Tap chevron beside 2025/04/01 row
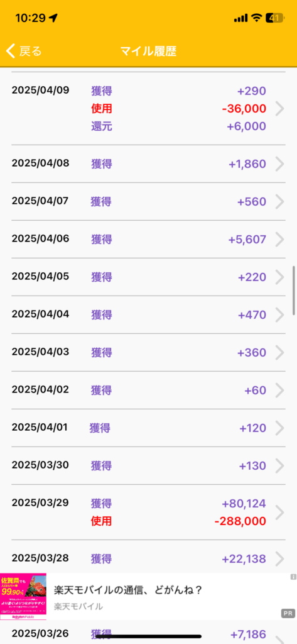 pyautogui.click(x=280, y=428)
